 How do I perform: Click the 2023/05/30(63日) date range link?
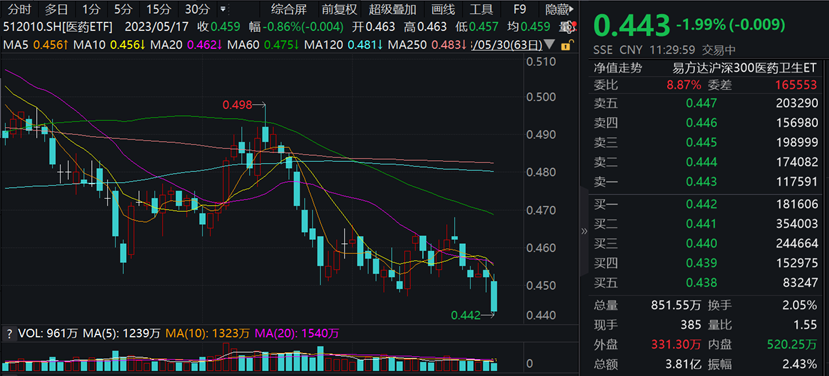coord(506,45)
